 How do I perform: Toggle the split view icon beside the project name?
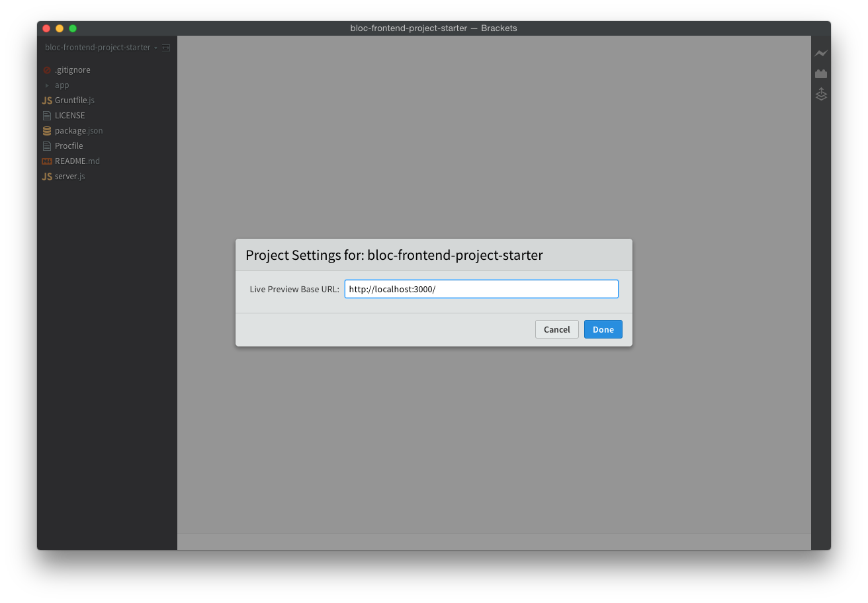tap(166, 48)
